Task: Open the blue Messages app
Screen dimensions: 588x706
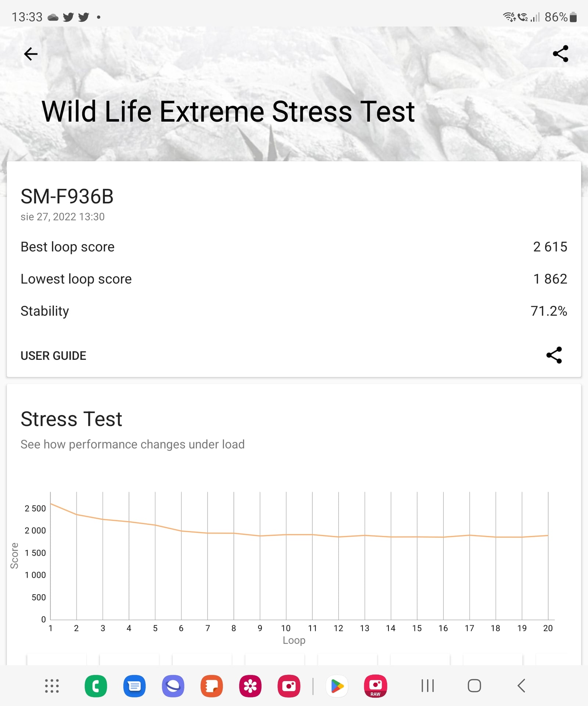Action: pyautogui.click(x=135, y=686)
